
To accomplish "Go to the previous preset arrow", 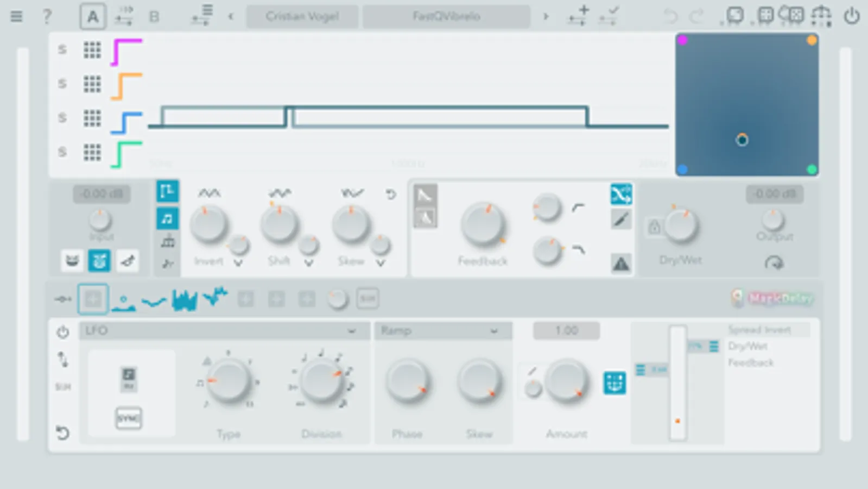I will click(231, 16).
